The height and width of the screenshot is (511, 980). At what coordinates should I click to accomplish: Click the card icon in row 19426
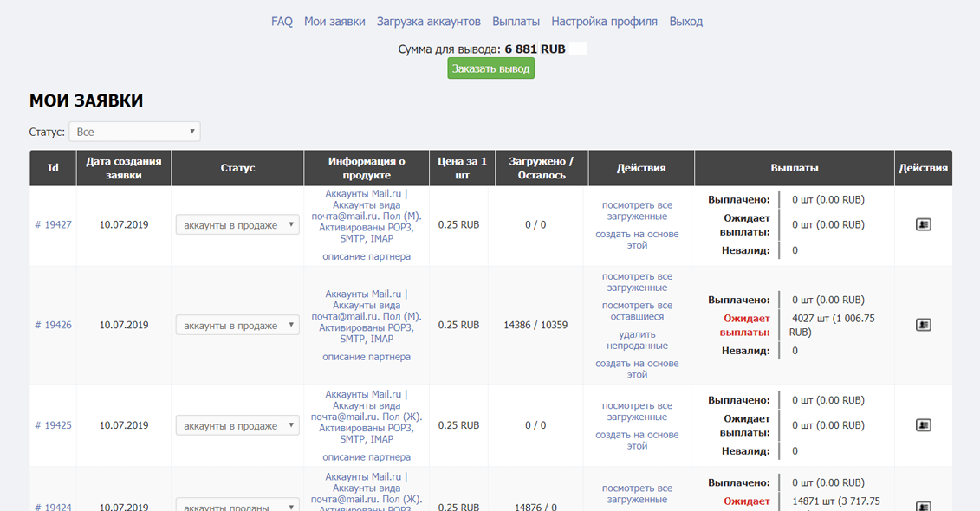point(923,326)
